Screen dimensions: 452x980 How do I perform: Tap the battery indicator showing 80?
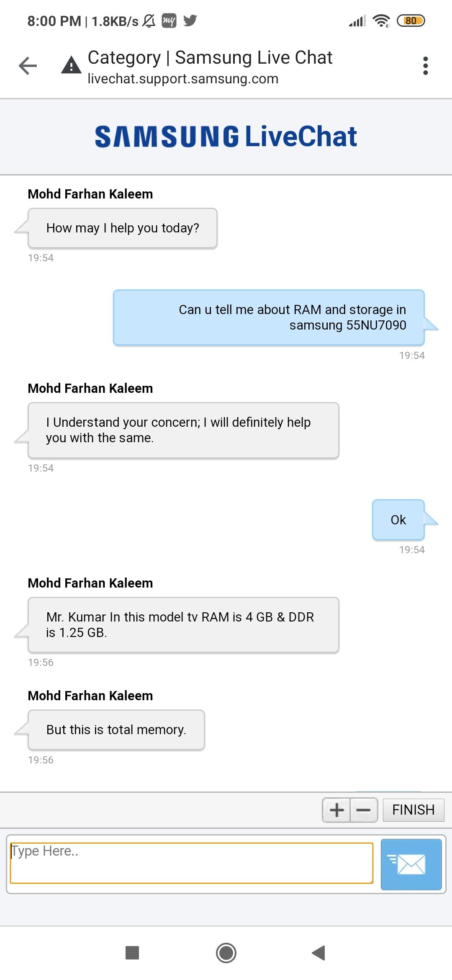(x=411, y=21)
